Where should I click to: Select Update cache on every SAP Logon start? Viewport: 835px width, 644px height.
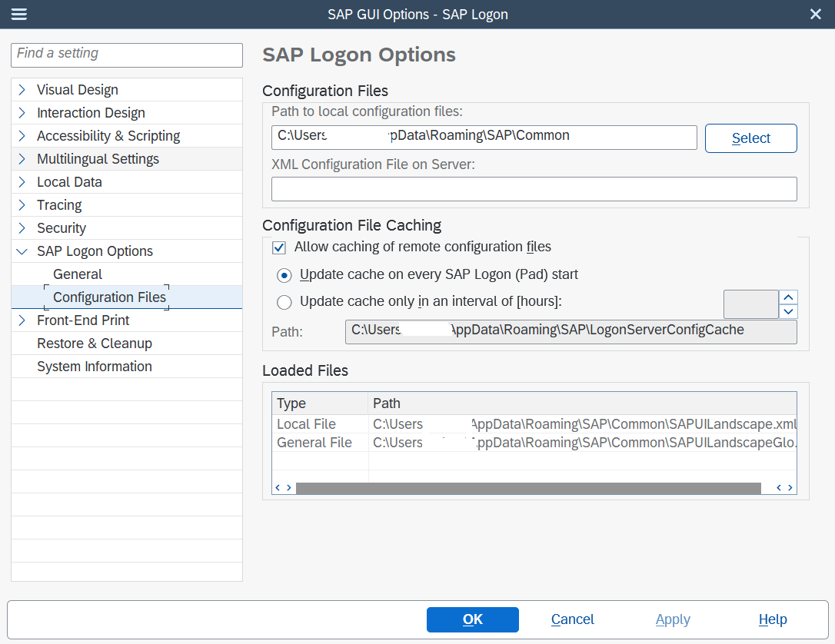(x=284, y=275)
